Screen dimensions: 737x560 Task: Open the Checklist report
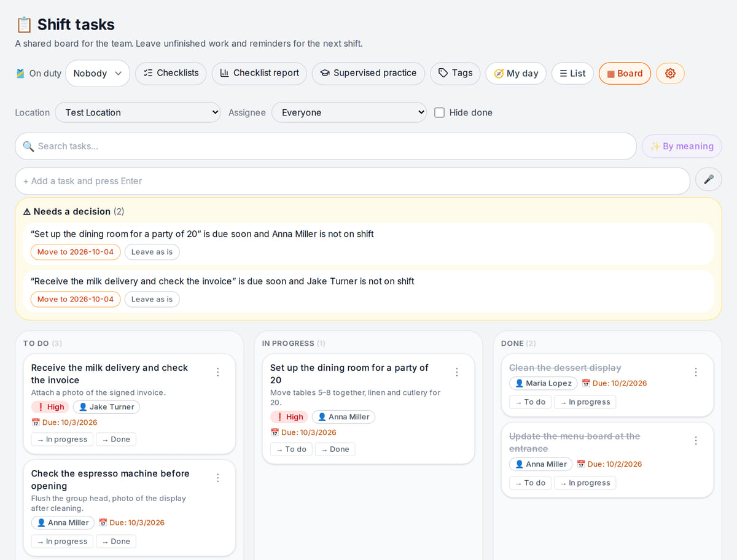point(259,73)
